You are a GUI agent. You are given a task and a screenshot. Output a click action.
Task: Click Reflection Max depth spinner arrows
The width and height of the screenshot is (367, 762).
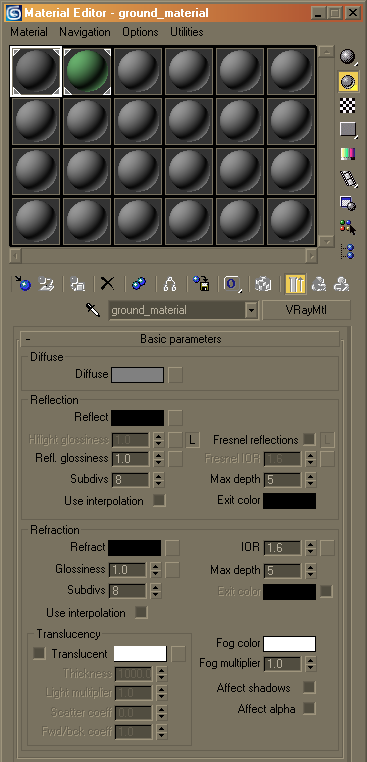coord(311,480)
